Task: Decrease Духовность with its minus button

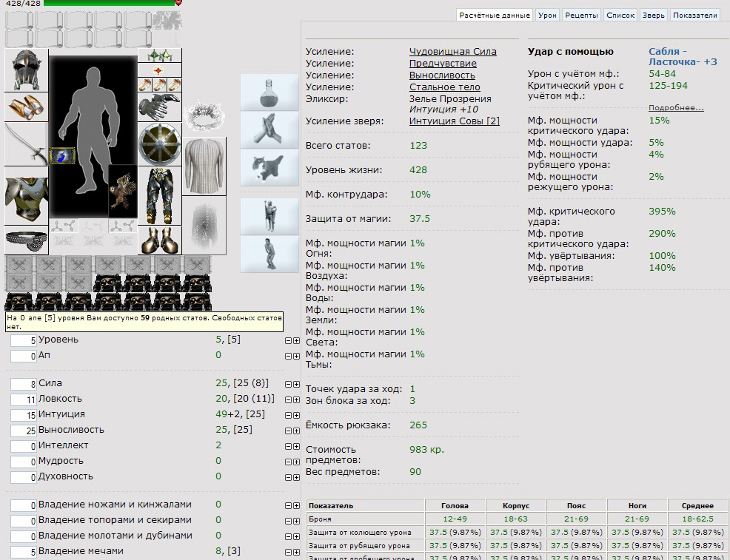Action: click(x=288, y=478)
